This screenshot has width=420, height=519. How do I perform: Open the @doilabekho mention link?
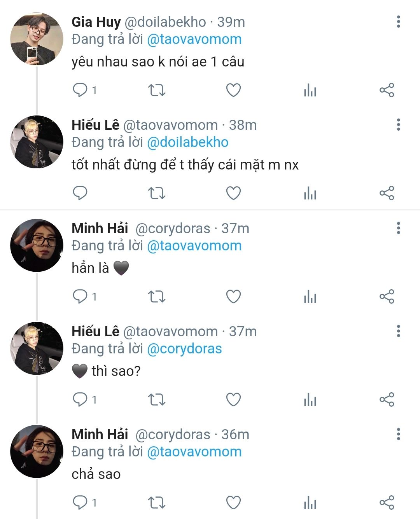pyautogui.click(x=188, y=142)
